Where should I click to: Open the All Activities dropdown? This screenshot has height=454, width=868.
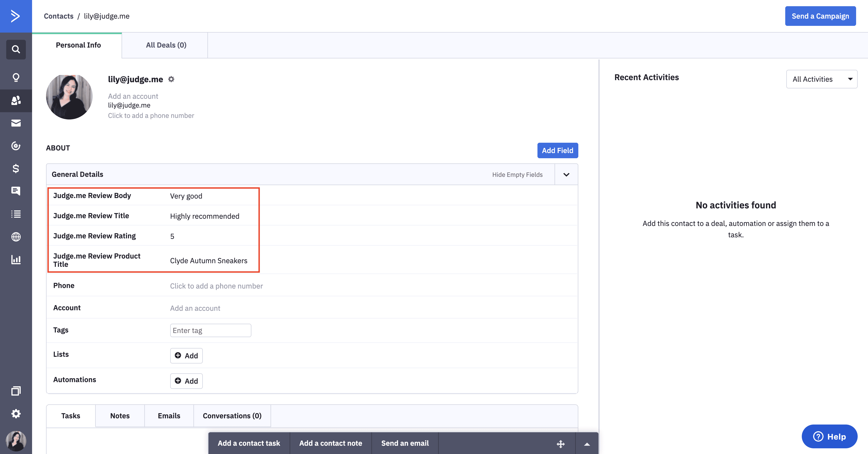pos(821,79)
